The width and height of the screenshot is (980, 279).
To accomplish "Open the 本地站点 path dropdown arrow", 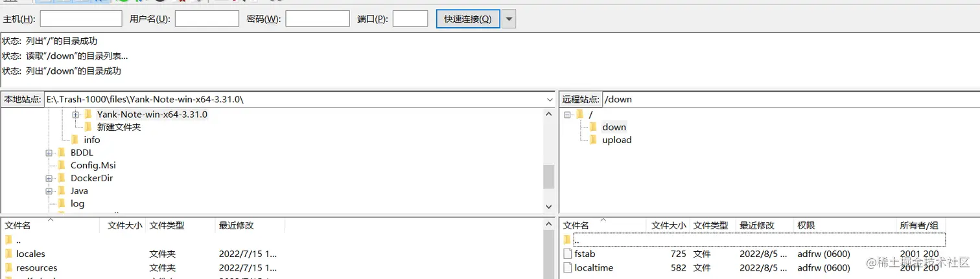I will (548, 100).
